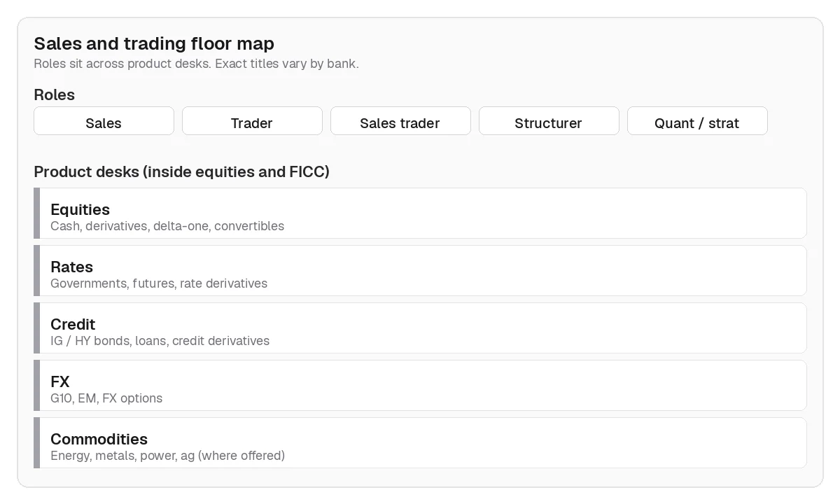The height and width of the screenshot is (504, 840).
Task: Click the Quant / strat role
Action: 697,121
